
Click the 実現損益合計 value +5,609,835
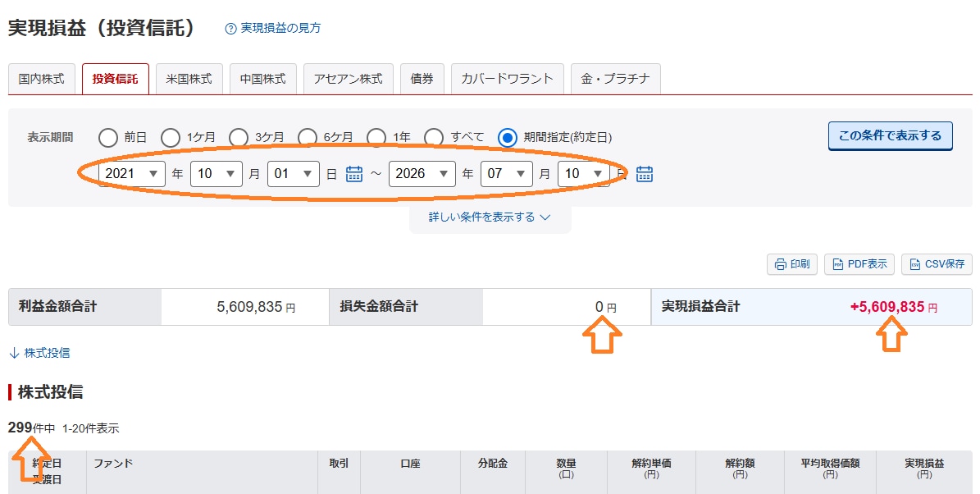tap(887, 307)
